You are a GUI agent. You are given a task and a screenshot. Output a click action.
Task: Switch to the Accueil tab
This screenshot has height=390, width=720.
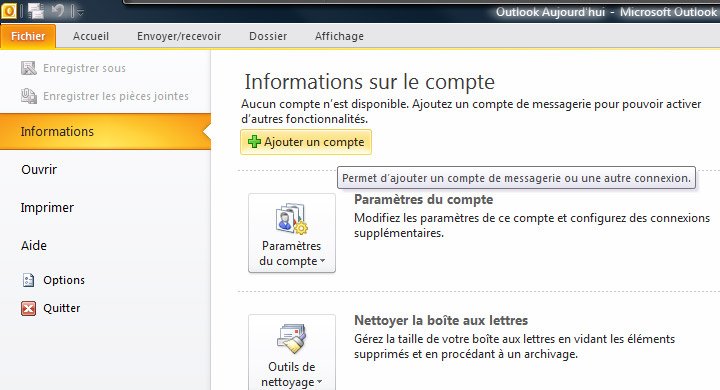(90, 36)
